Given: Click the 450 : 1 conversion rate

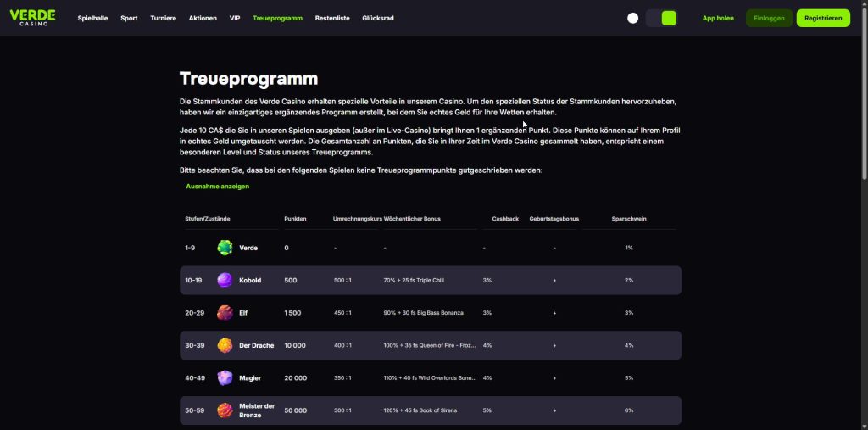Looking at the screenshot, I should [342, 313].
